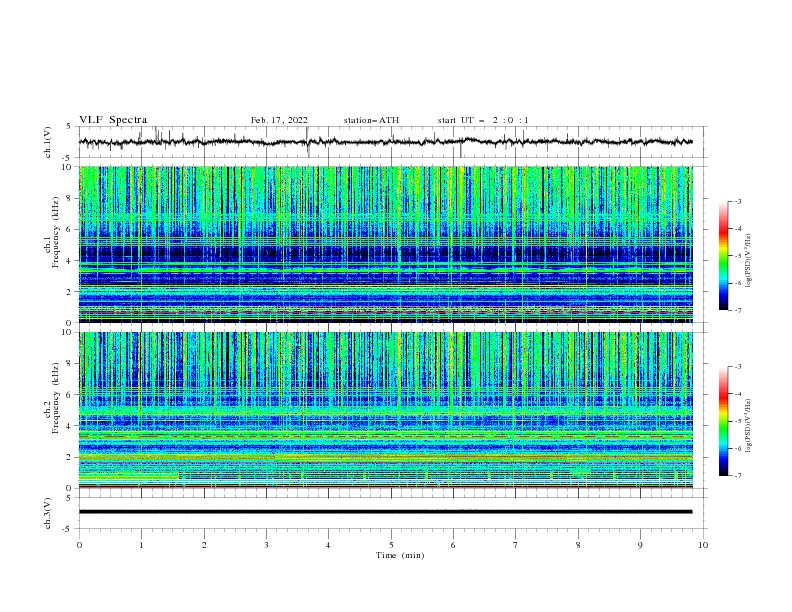Viewport: 792px width, 612px height.
Task: Click the lower color scale bar for ch.2
Action: tap(723, 421)
